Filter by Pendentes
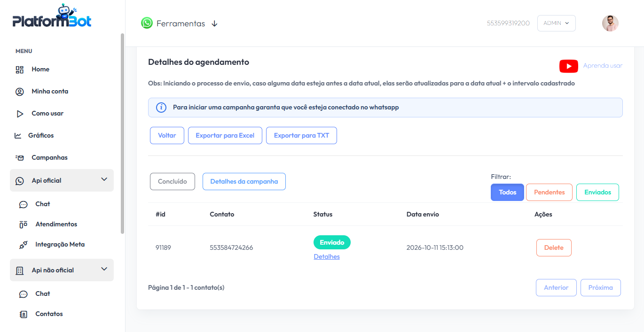 pos(549,192)
